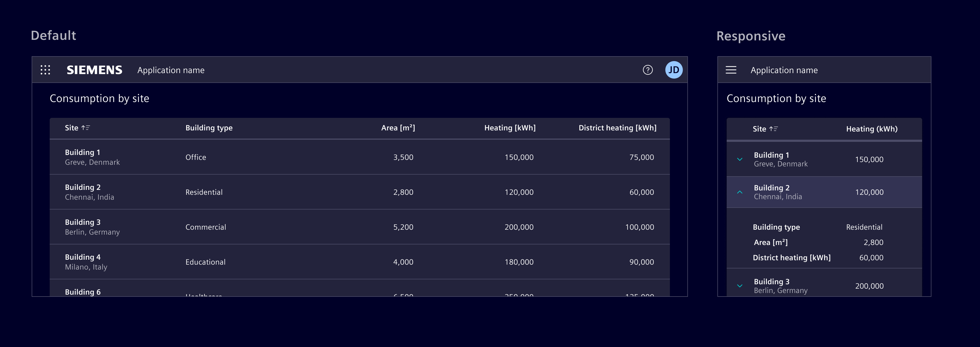The width and height of the screenshot is (980, 347).
Task: Open the hamburger navigation menu
Action: pyautogui.click(x=731, y=70)
